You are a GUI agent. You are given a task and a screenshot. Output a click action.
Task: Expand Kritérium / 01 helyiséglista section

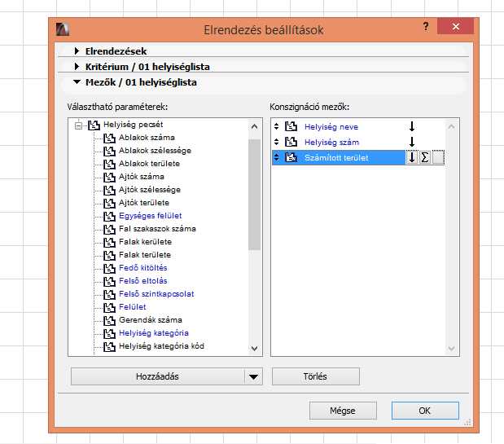coord(77,67)
